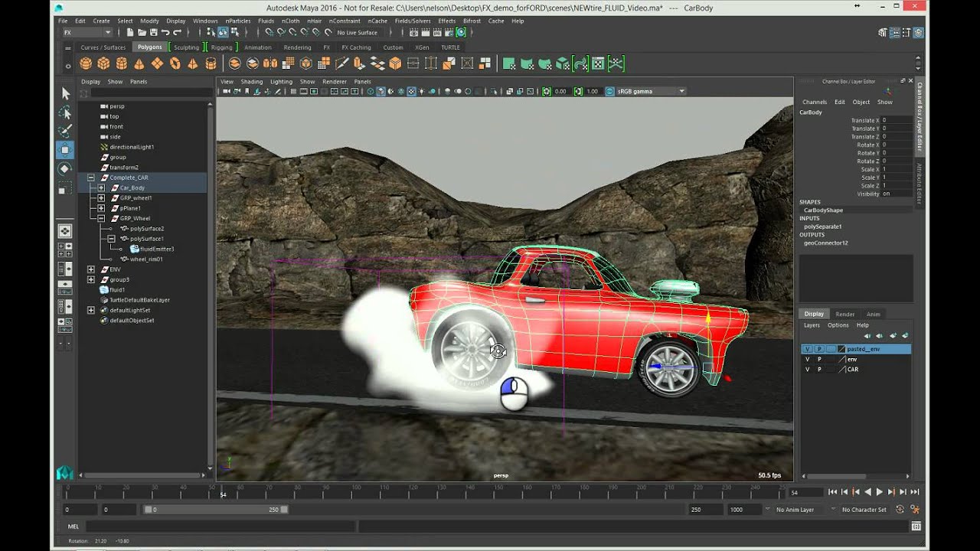Expand the GRP_wheel1 node

click(x=101, y=197)
